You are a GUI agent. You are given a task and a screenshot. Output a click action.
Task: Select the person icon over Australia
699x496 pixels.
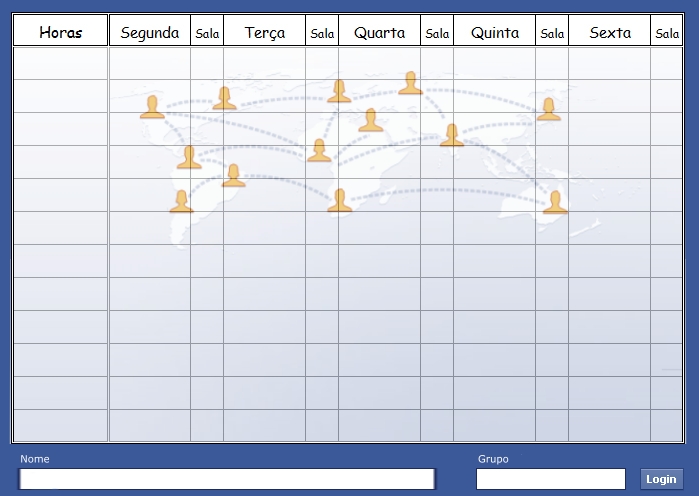(x=555, y=202)
